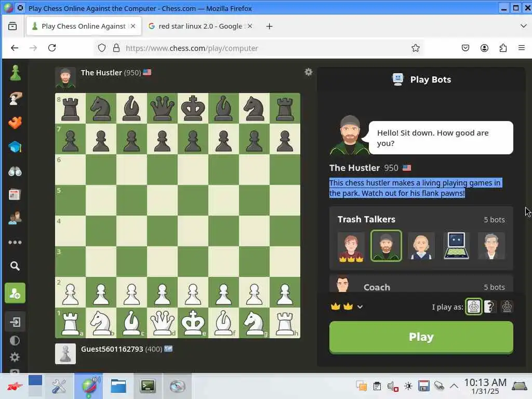Click the black queen on d8
The height and width of the screenshot is (399, 532).
point(162,109)
